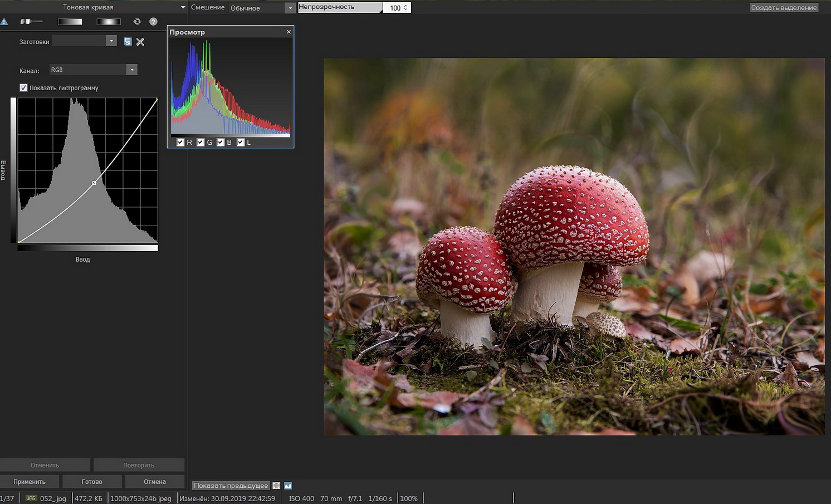The height and width of the screenshot is (504, 831).
Task: Click the curve control point on graph
Action: click(94, 183)
